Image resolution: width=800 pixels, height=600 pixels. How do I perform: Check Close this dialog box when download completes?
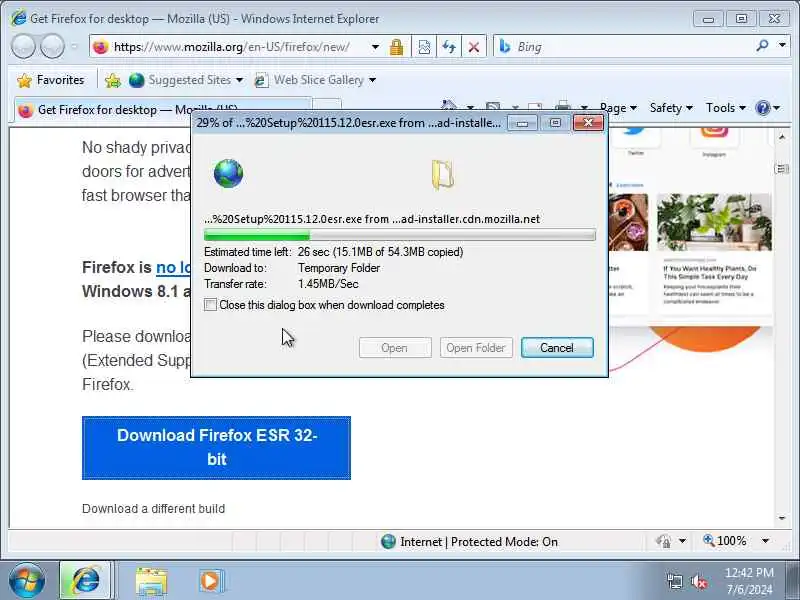coord(210,305)
